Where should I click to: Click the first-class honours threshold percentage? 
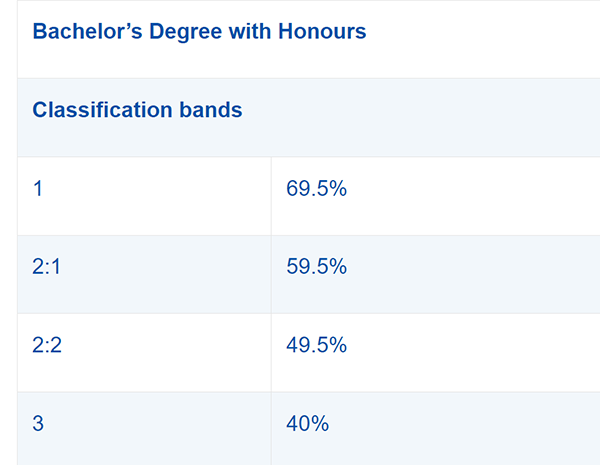[316, 188]
